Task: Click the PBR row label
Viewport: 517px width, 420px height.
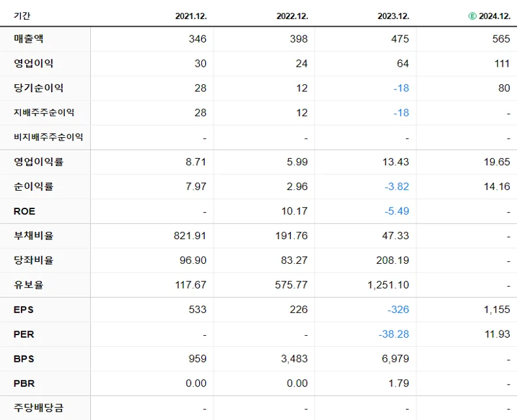Action: pos(24,383)
